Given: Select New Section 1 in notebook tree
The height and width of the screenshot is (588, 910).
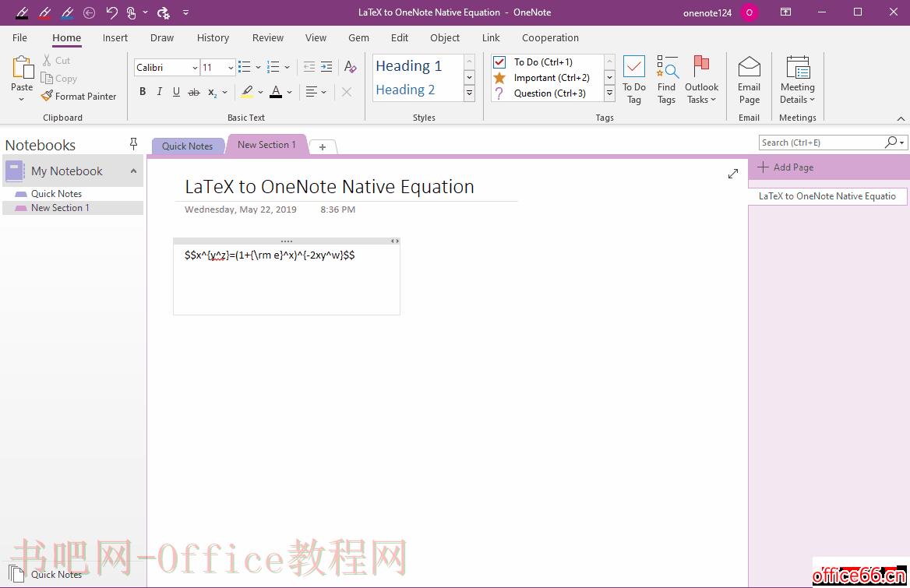Looking at the screenshot, I should click(x=73, y=208).
